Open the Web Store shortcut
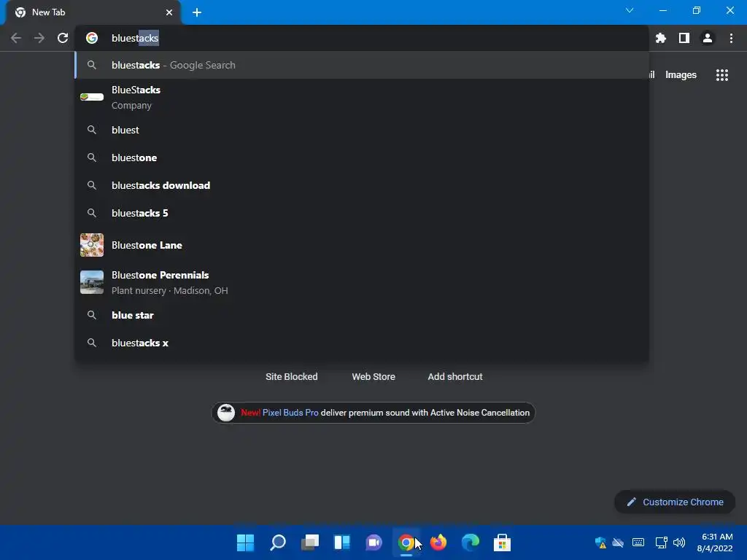Screen dimensions: 747x560 (373, 377)
